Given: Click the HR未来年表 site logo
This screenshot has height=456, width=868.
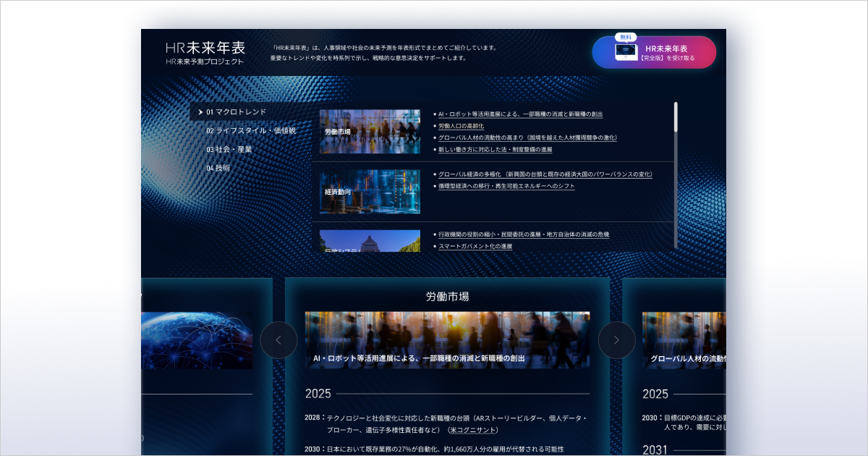Looking at the screenshot, I should pyautogui.click(x=205, y=48).
